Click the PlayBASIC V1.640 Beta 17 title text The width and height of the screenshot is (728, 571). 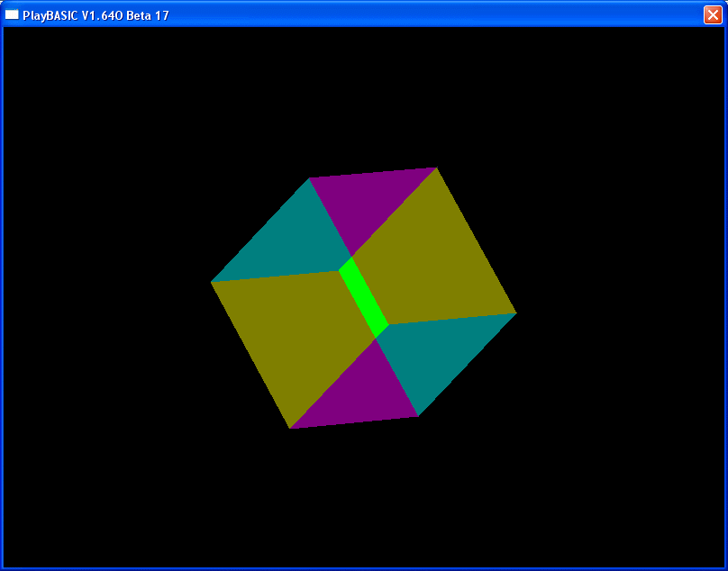coord(96,15)
